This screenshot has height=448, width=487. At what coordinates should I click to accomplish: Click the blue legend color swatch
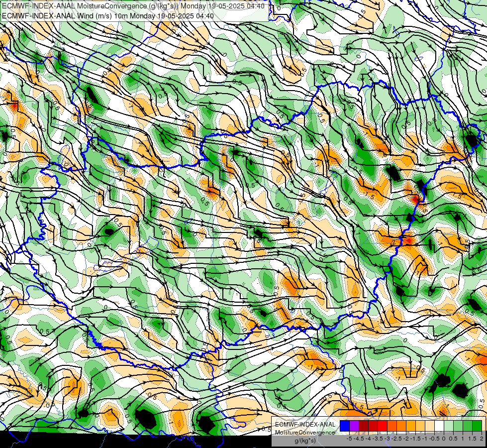(345, 426)
